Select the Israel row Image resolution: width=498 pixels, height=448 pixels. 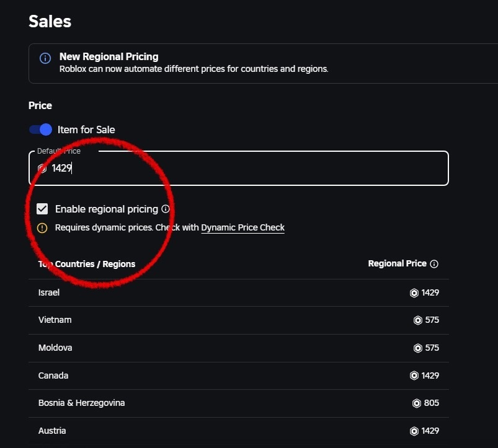tap(239, 293)
